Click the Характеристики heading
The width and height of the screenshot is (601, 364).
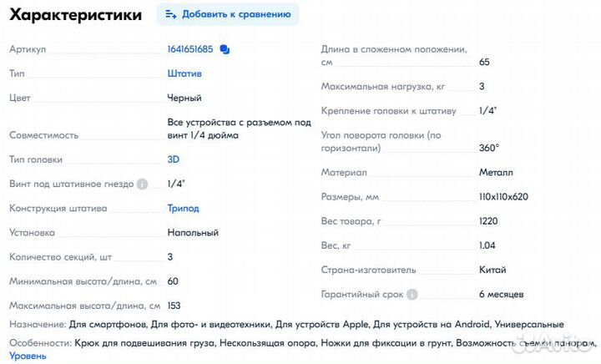tap(75, 15)
